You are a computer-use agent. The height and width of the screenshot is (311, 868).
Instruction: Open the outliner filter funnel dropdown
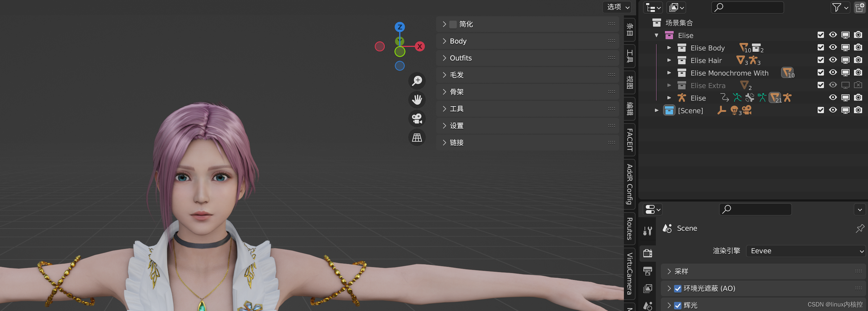pos(840,7)
